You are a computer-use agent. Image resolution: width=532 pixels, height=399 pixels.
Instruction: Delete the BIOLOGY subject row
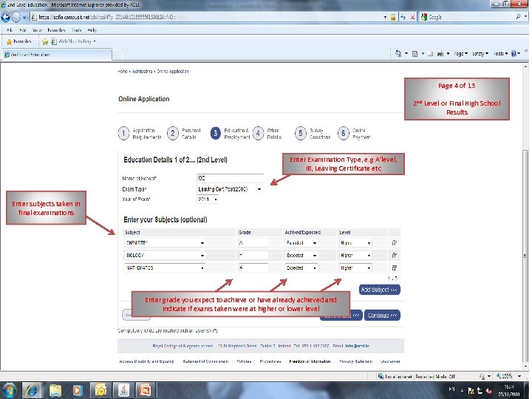pyautogui.click(x=395, y=255)
